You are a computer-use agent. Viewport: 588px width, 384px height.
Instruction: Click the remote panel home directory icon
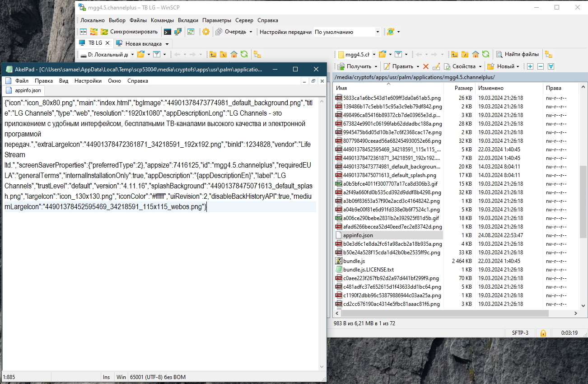(x=476, y=54)
